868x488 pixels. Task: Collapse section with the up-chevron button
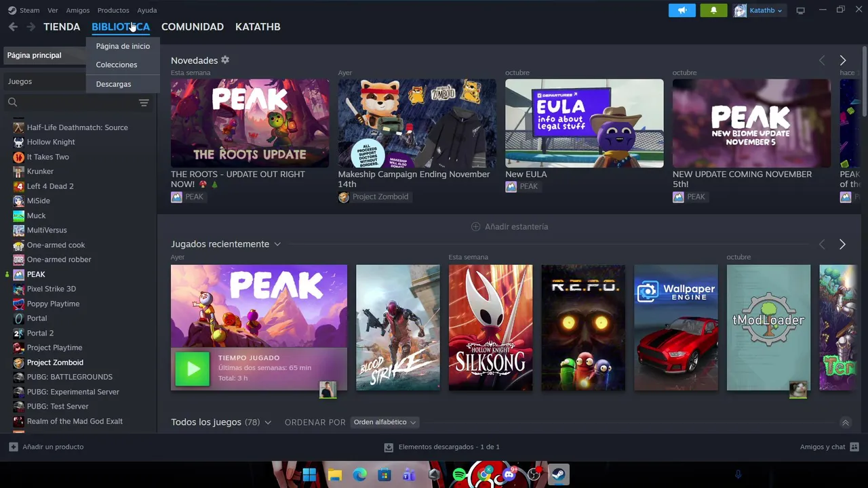click(845, 423)
